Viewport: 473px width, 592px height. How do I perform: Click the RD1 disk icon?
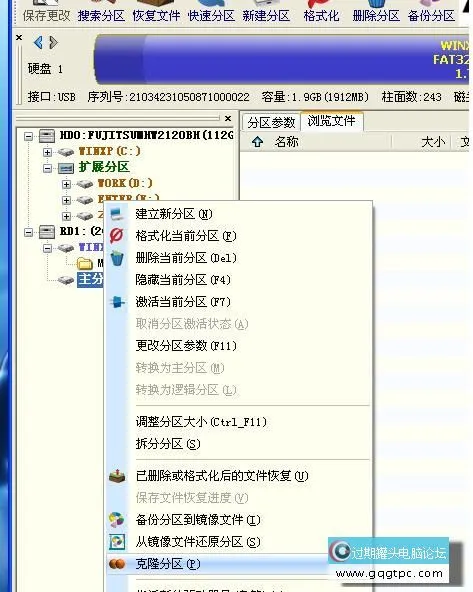click(x=47, y=232)
